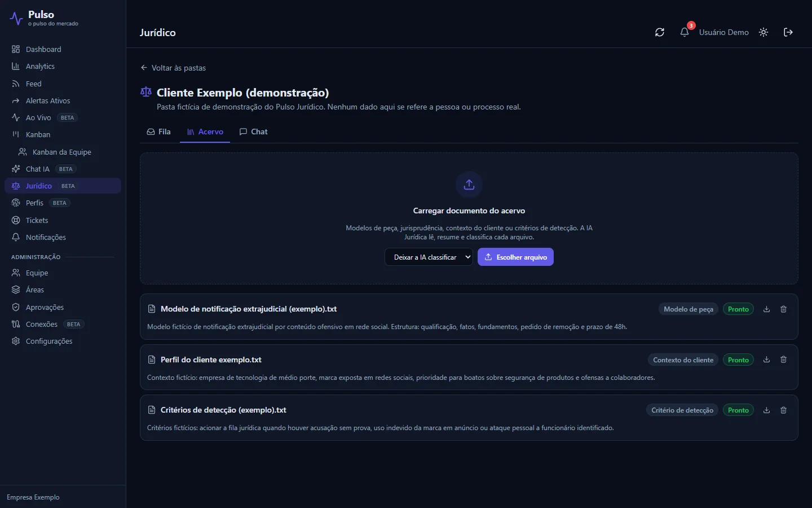Click the upload circle icon
Image resolution: width=812 pixels, height=508 pixels.
469,185
